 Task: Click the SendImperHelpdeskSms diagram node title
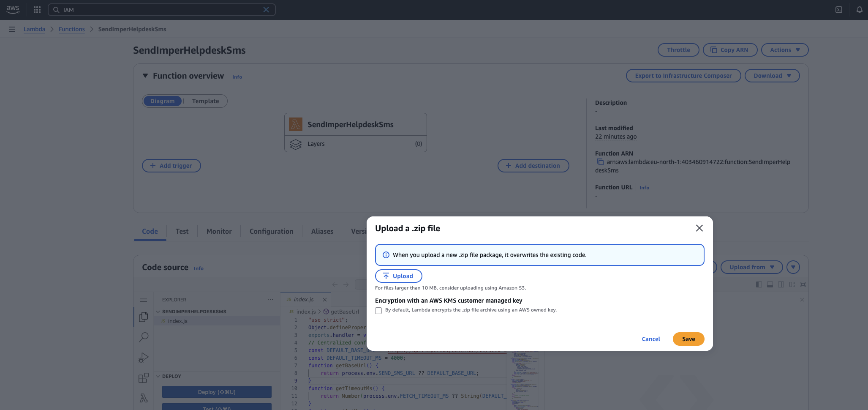(x=351, y=125)
